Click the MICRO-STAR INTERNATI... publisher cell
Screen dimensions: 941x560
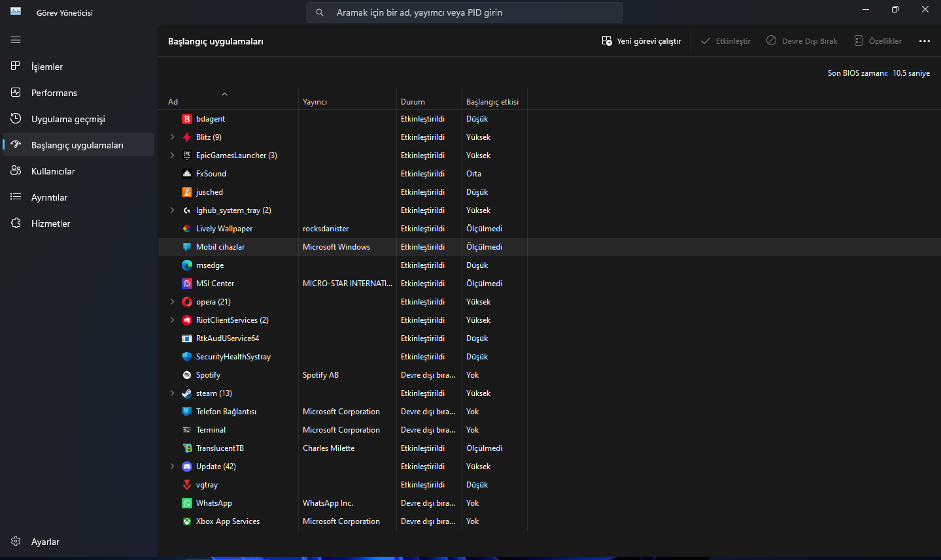pos(347,284)
